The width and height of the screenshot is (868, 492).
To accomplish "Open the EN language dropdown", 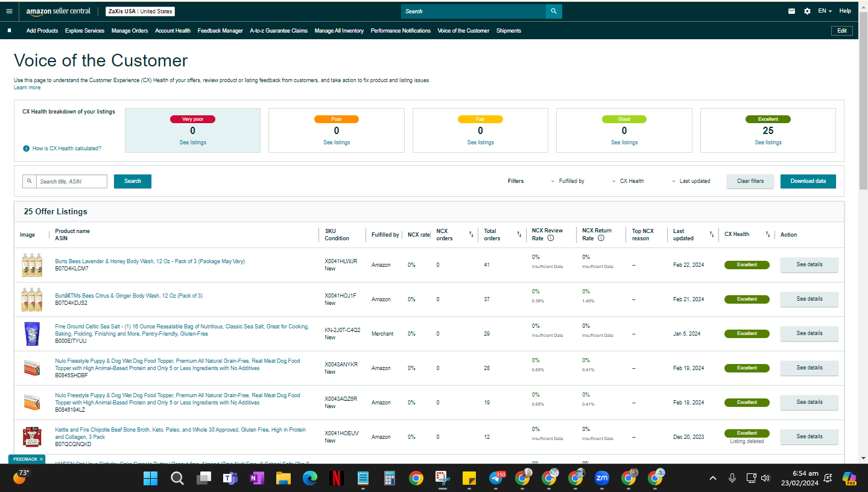I will point(825,11).
